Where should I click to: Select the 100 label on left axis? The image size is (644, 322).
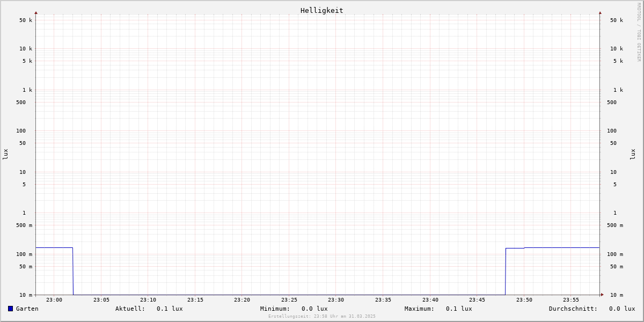click(x=21, y=131)
